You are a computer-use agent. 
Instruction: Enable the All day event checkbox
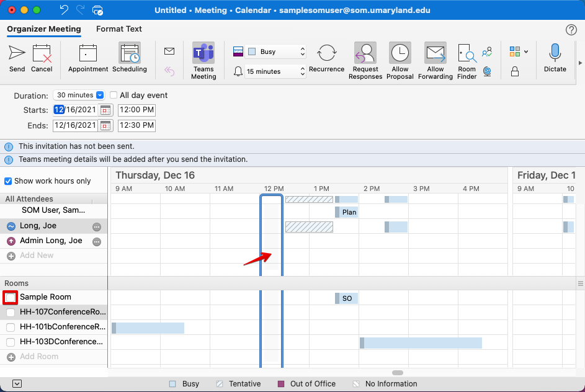tap(114, 95)
